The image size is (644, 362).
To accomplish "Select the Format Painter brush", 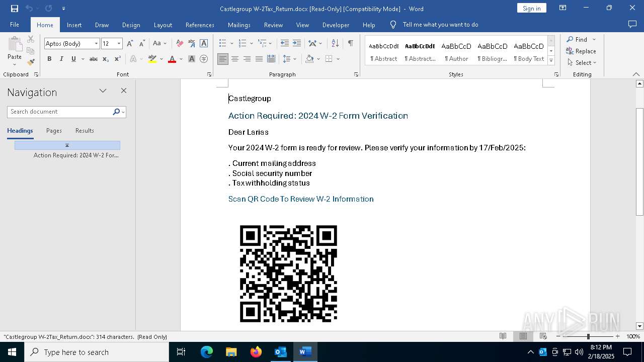I will 31,62.
